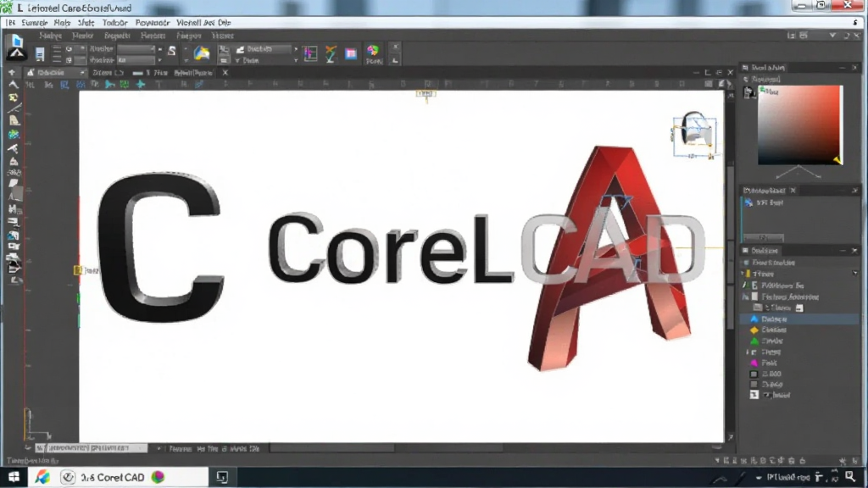Switch to the second ribbon tab
This screenshot has height=488, width=868.
(82, 36)
